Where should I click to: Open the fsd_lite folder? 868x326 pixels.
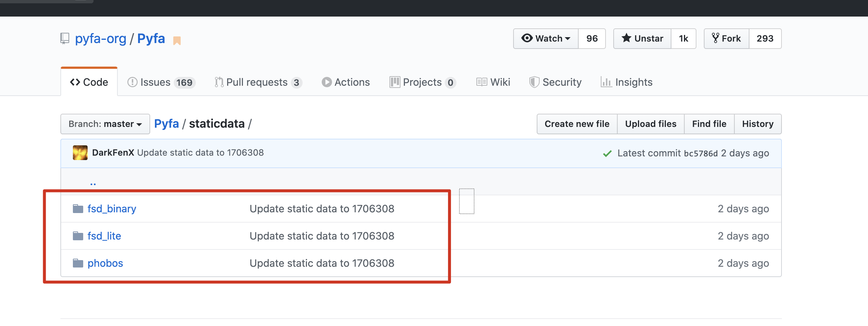click(104, 236)
